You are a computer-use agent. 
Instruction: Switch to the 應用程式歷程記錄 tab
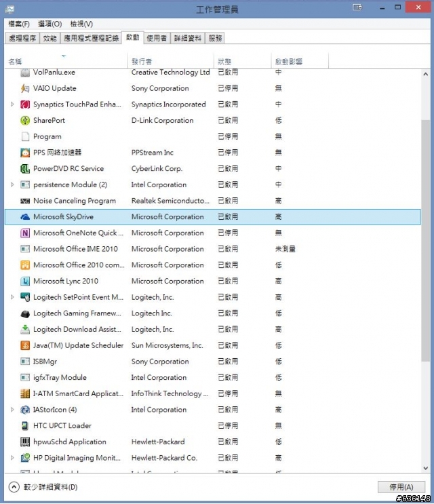point(92,38)
